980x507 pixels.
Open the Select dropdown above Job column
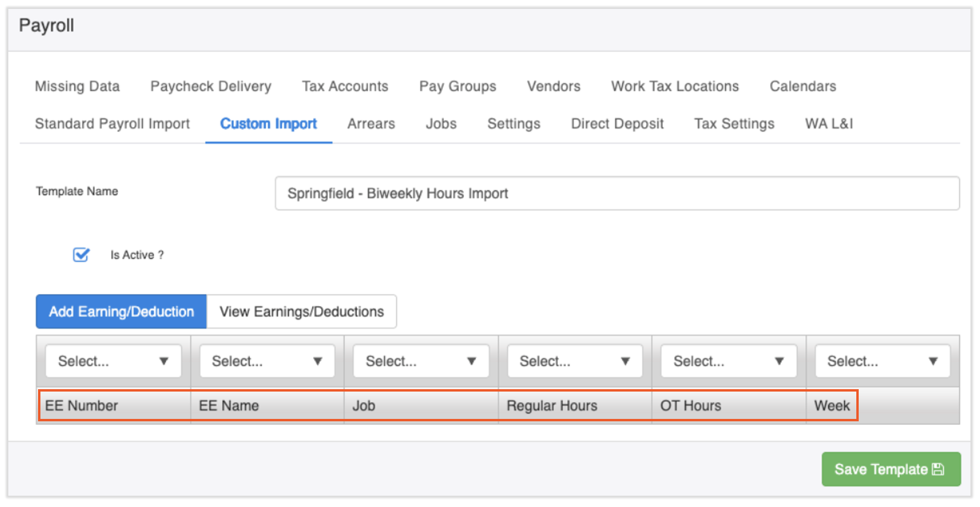[x=420, y=361]
